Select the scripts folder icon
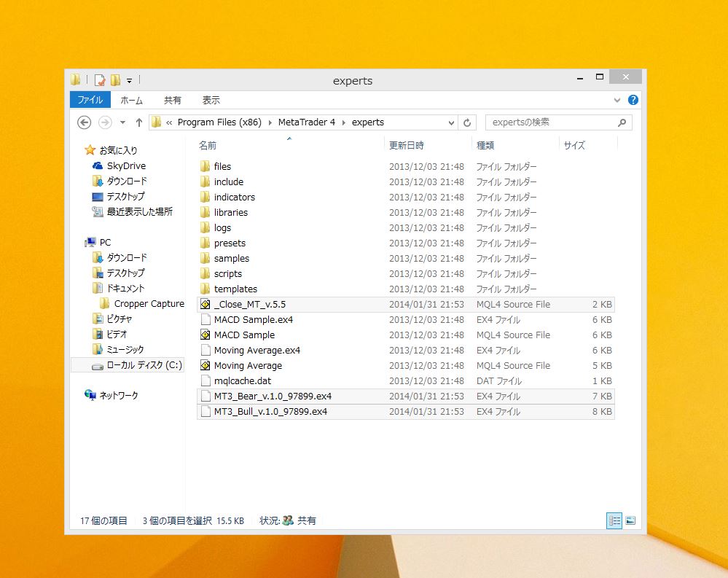Viewport: 728px width, 578px height. (206, 273)
